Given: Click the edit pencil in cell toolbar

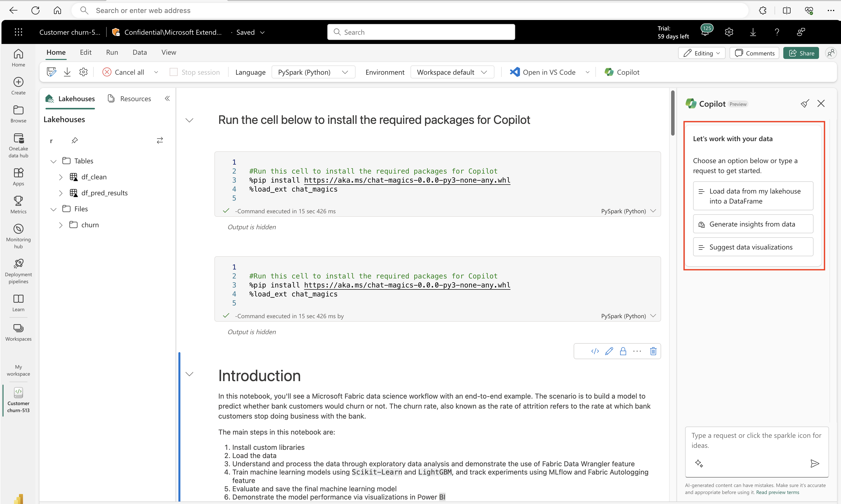Looking at the screenshot, I should (x=609, y=351).
